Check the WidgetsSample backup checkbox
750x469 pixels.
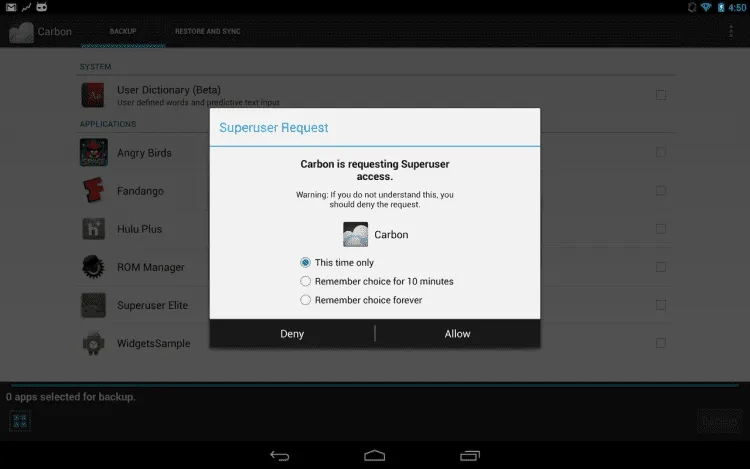[x=661, y=343]
